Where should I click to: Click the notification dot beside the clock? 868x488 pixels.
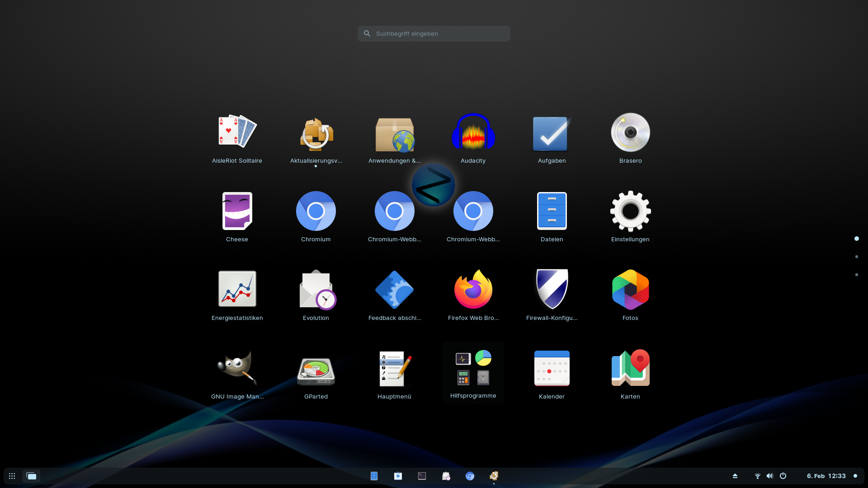855,476
